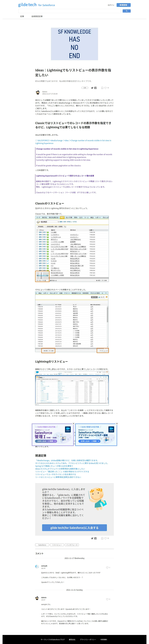The width and height of the screenshot is (149, 644).
Task: Click the Classicのリストビュー heading
Action: pos(50,203)
